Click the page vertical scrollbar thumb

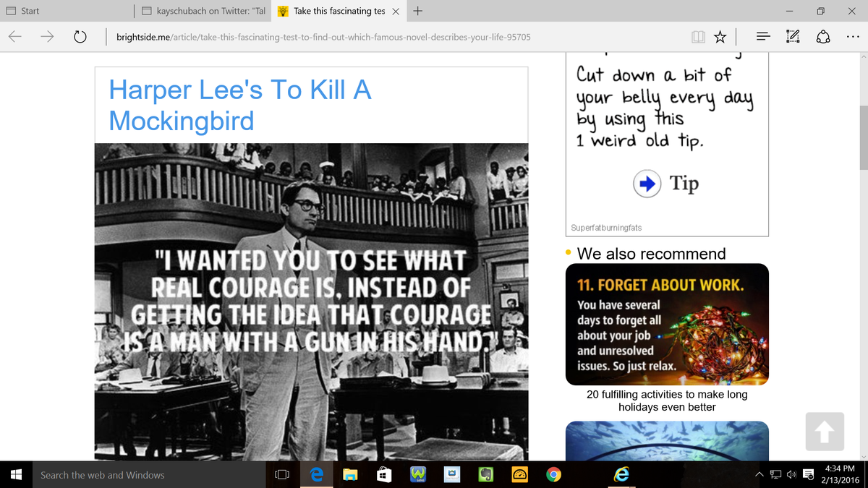[864, 137]
